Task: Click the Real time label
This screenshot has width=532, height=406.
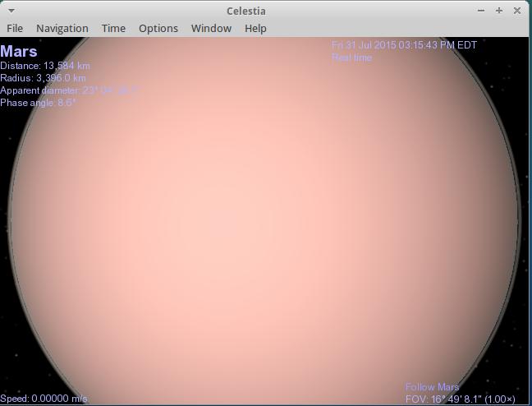Action: click(351, 58)
